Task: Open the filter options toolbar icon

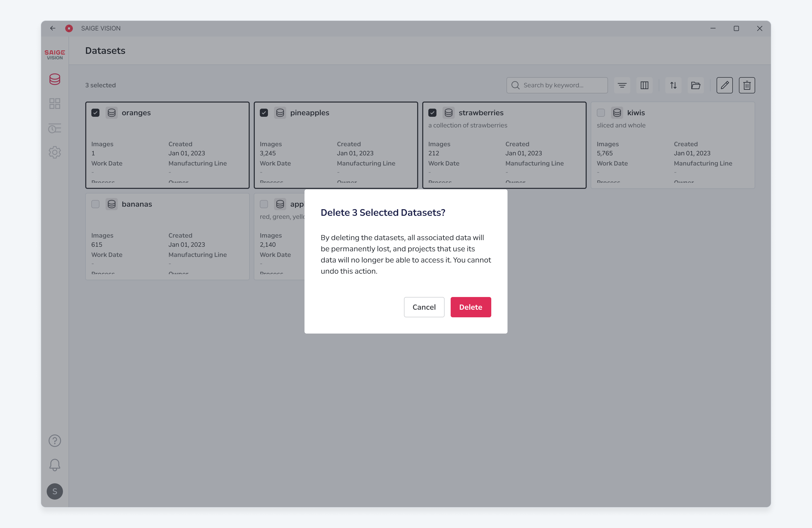Action: coord(622,85)
